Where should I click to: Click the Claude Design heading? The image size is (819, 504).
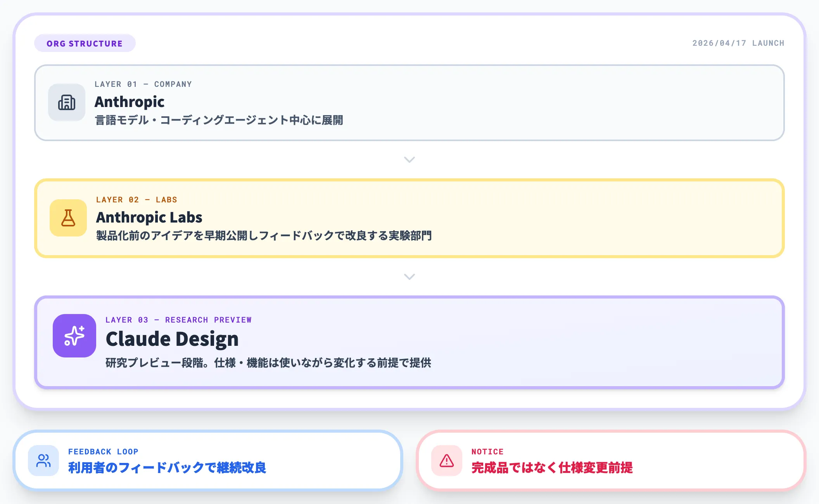pyautogui.click(x=173, y=338)
